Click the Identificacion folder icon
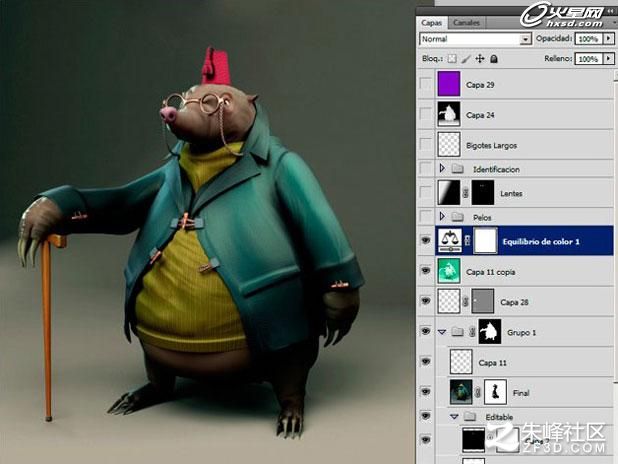The width and height of the screenshot is (618, 464). coord(457,169)
